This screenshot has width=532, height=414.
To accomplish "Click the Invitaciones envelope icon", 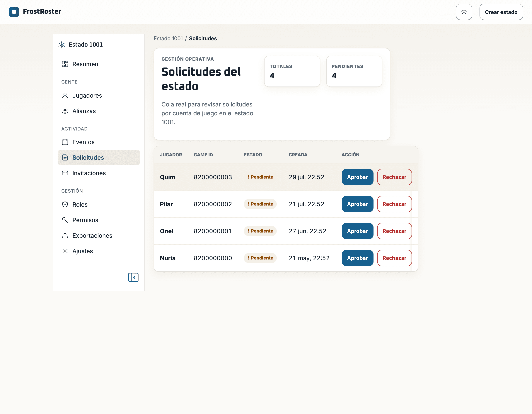I will pos(65,173).
